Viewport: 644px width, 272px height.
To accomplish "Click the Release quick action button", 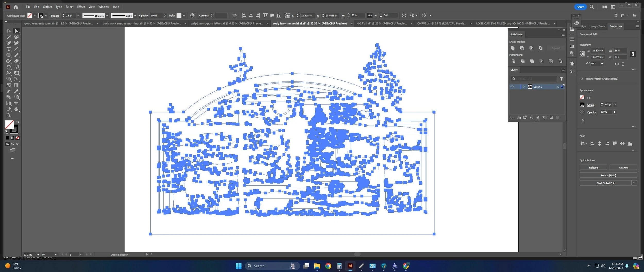I will (x=593, y=168).
